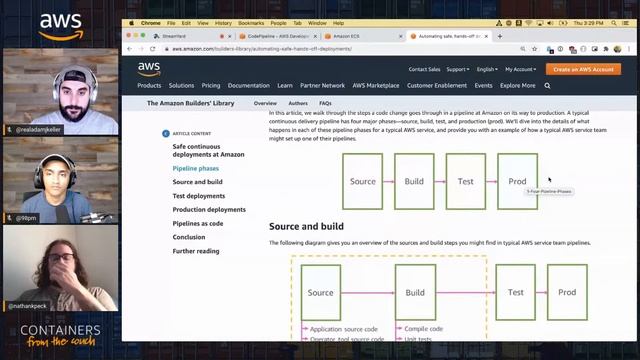Collapse the Article Content circle icon

click(166, 133)
